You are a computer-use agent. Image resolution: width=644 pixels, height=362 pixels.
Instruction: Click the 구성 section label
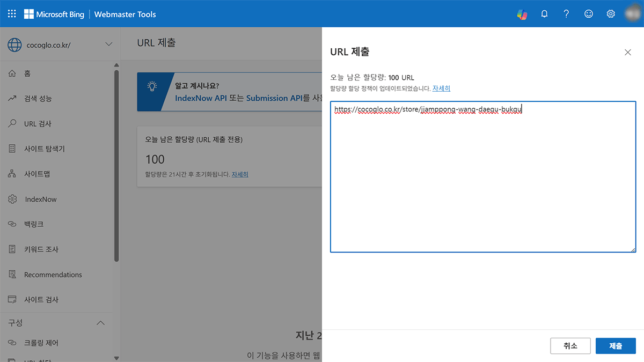(x=16, y=323)
